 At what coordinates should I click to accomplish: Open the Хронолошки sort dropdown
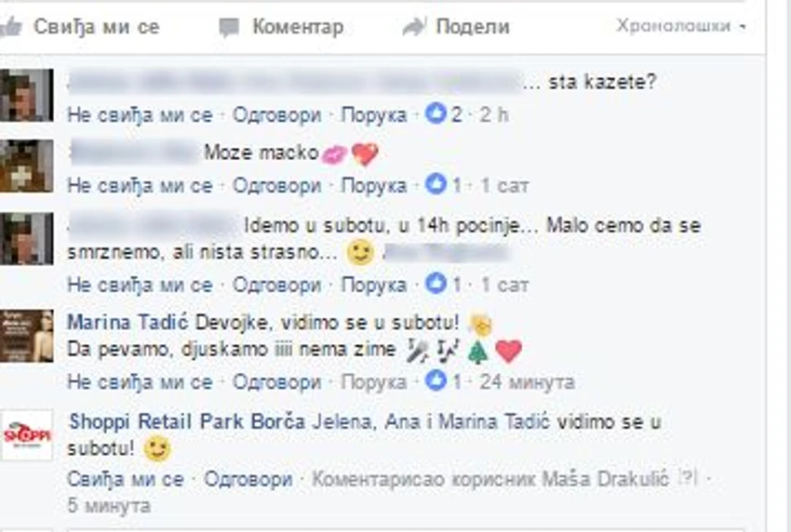click(x=680, y=25)
